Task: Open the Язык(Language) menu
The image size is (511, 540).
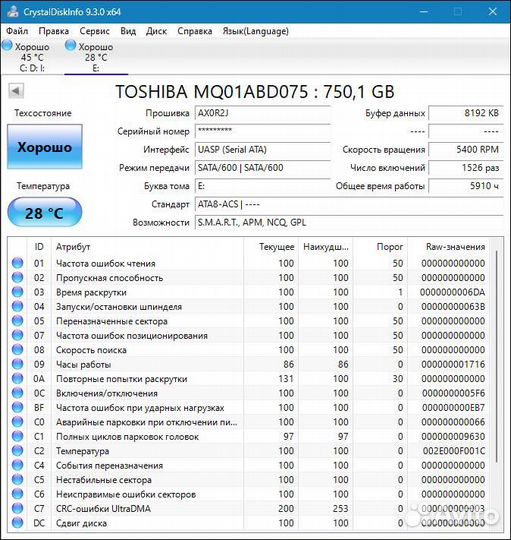Action: coord(256,31)
